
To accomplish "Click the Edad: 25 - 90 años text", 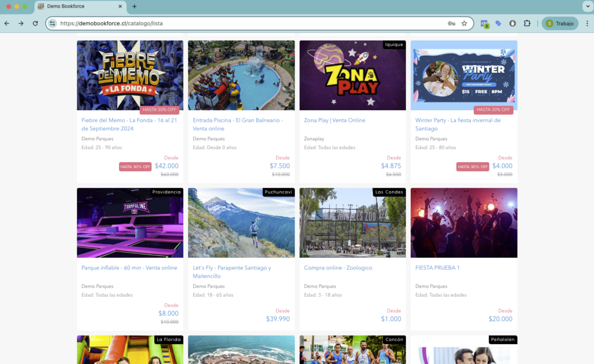I will tap(102, 148).
